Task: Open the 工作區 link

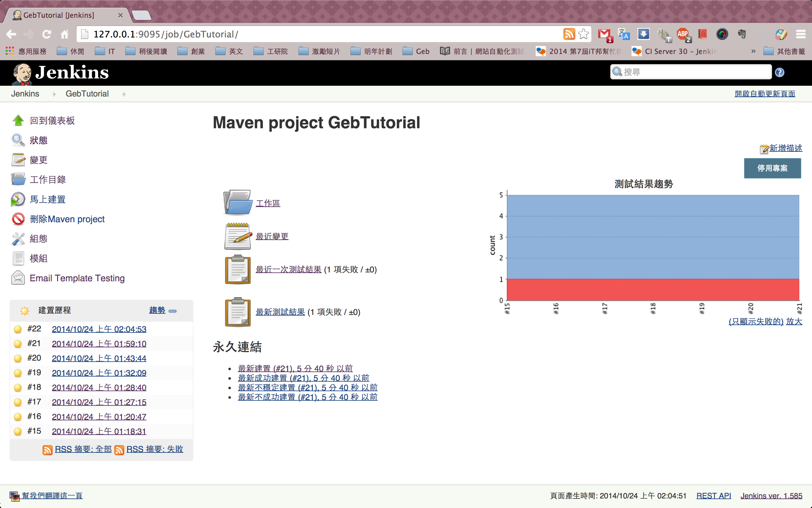Action: pyautogui.click(x=268, y=203)
